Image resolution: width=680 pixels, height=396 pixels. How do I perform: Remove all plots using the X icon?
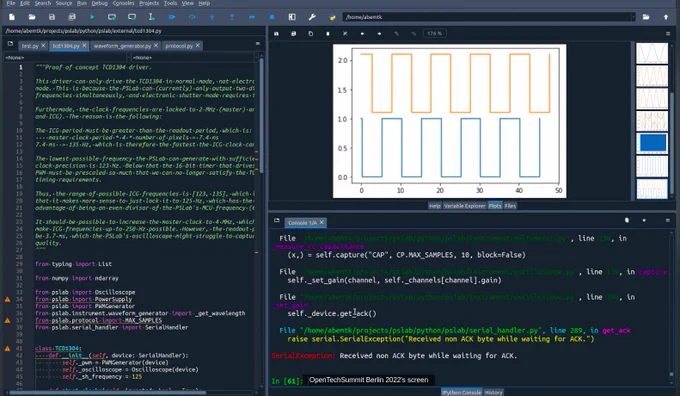point(345,33)
